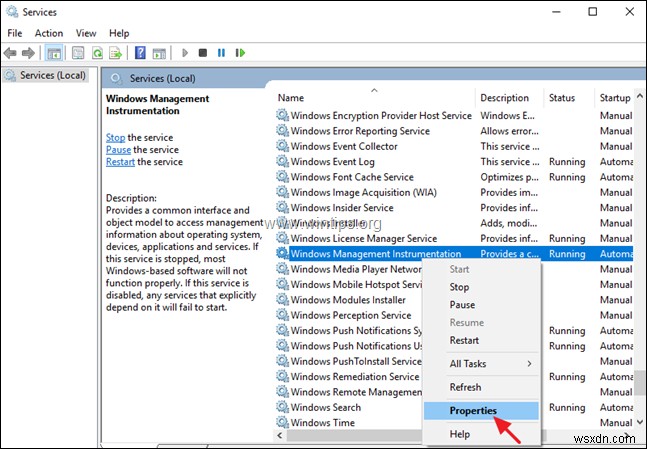Screen dimensions: 647x449
Task: Open the Action menu
Action: 49,33
